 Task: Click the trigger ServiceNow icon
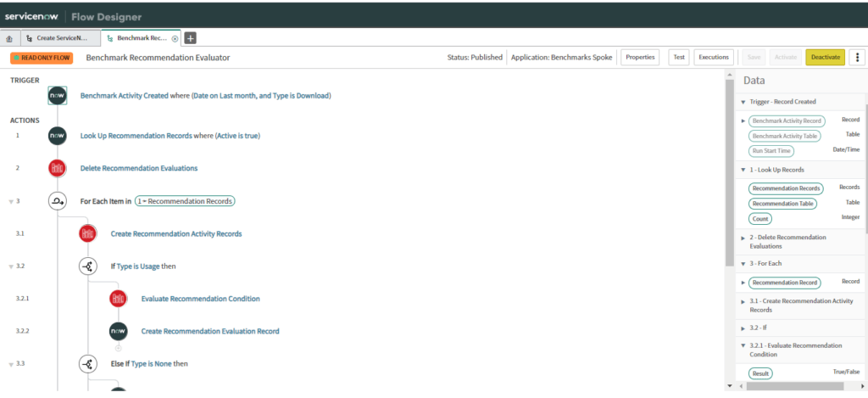click(58, 96)
